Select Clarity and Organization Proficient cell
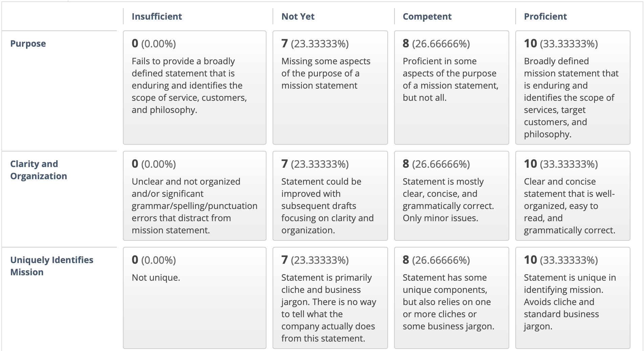Image resolution: width=644 pixels, height=351 pixels. (x=573, y=196)
